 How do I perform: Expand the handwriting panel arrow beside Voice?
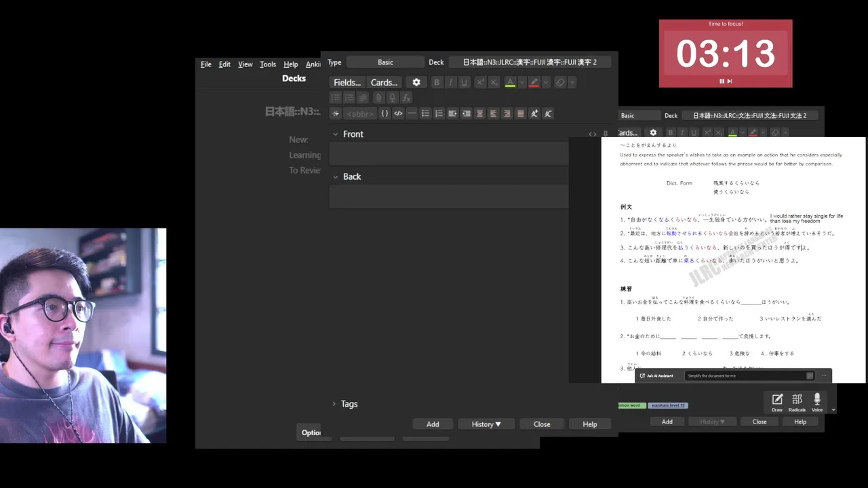[x=833, y=410]
